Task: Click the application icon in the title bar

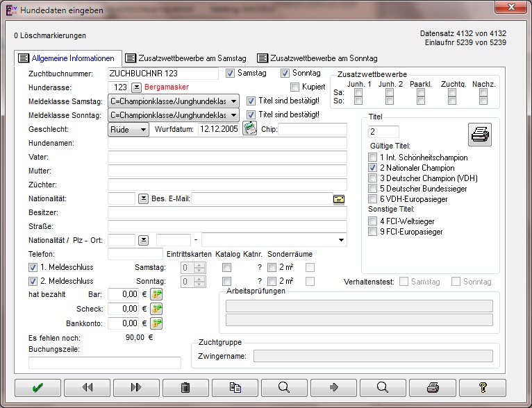Action: 12,10
